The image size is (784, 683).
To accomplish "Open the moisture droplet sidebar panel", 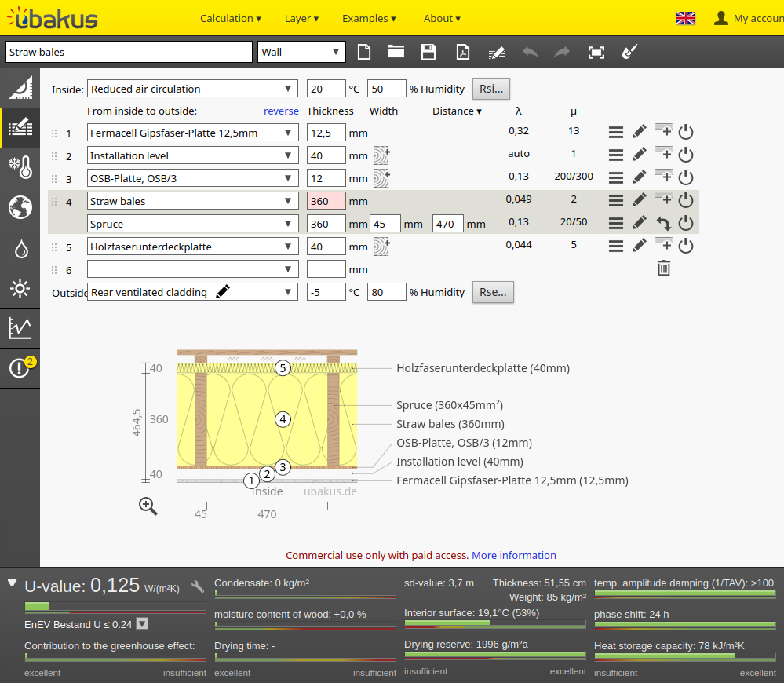I will click(x=20, y=248).
